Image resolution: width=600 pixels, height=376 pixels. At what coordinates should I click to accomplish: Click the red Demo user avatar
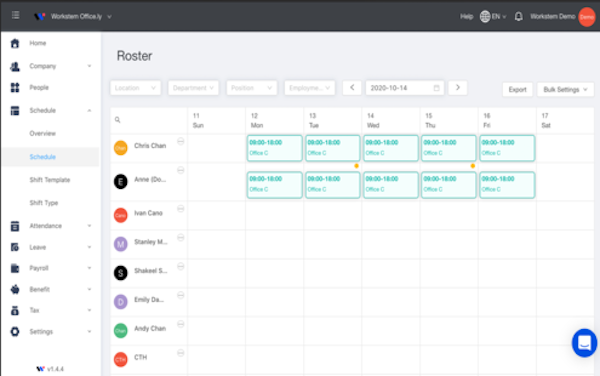coord(587,17)
